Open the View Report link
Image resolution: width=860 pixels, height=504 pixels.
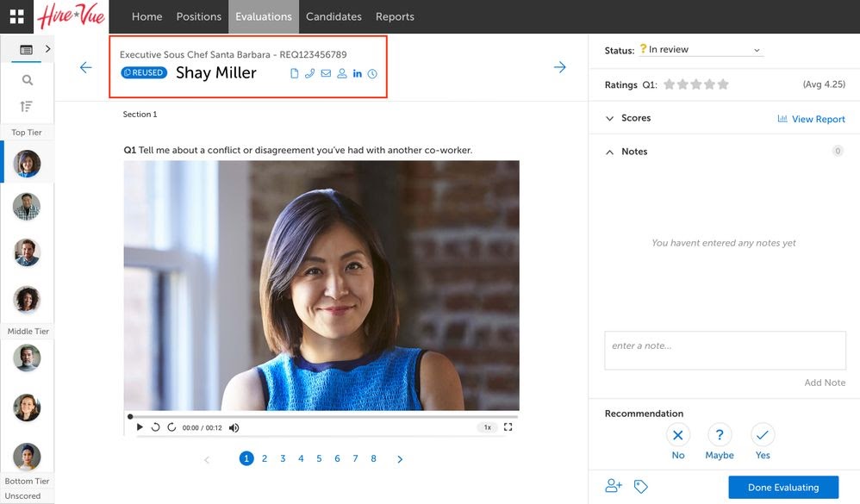[812, 119]
